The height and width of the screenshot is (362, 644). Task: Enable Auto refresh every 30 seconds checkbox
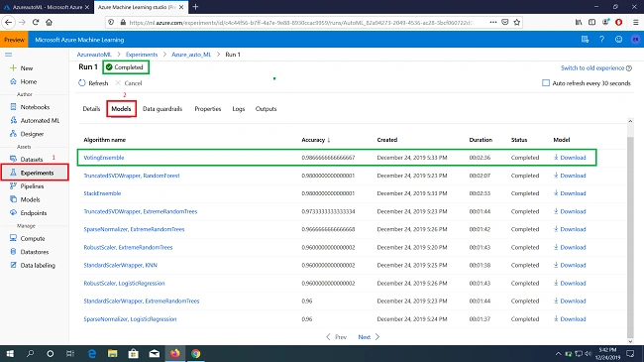tap(546, 83)
